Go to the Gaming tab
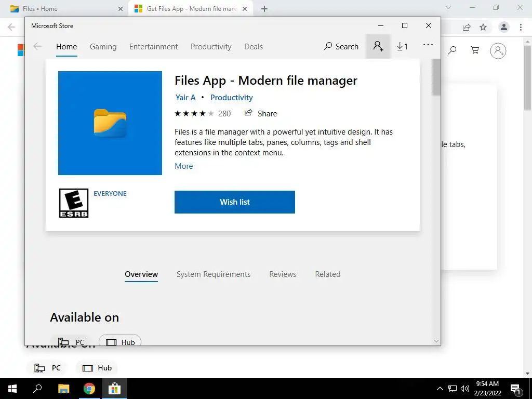The image size is (532, 399). pos(103,47)
